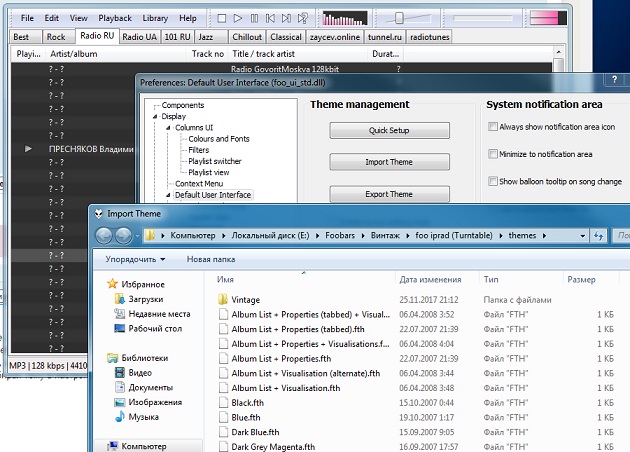Skip to the next track

[x=288, y=18]
